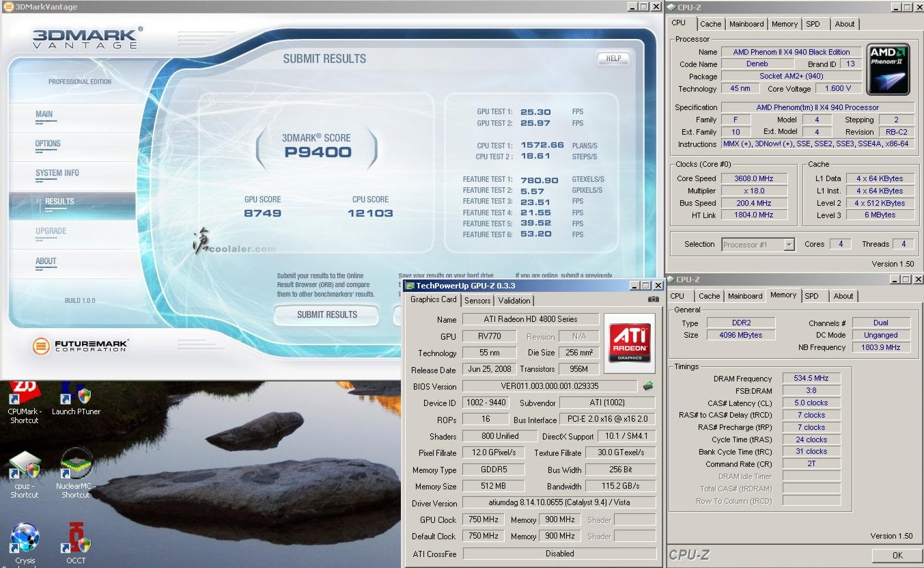Click 3DMarkVantage title bar icon
Image resolution: width=924 pixels, height=568 pixels.
[x=8, y=6]
